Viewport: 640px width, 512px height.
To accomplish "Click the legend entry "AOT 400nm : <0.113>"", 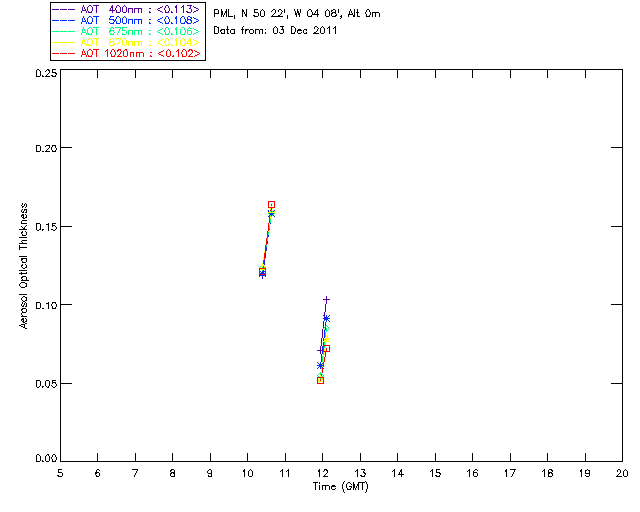I will (x=127, y=9).
